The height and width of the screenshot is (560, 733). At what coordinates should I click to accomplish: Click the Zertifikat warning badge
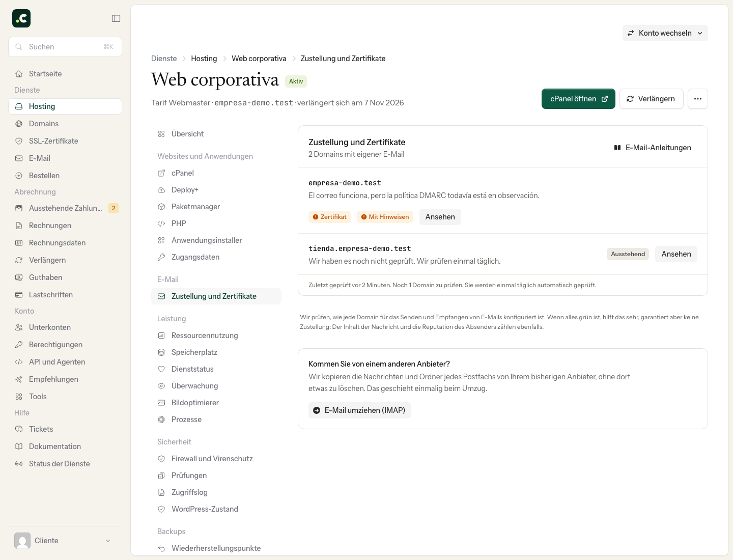(329, 217)
